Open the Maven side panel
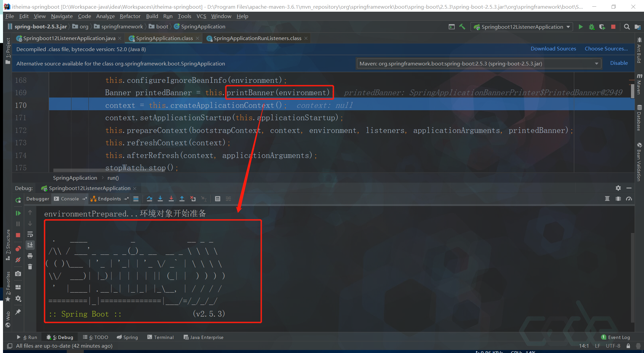The height and width of the screenshot is (353, 644). click(x=639, y=84)
